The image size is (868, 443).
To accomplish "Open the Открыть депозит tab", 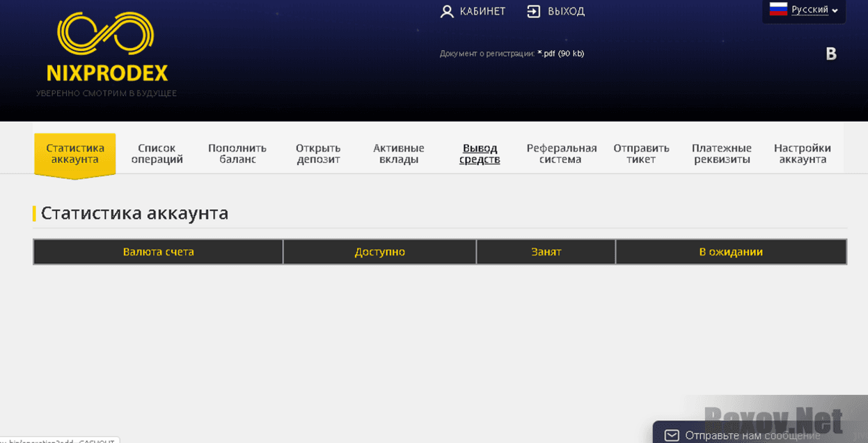I will pos(318,154).
